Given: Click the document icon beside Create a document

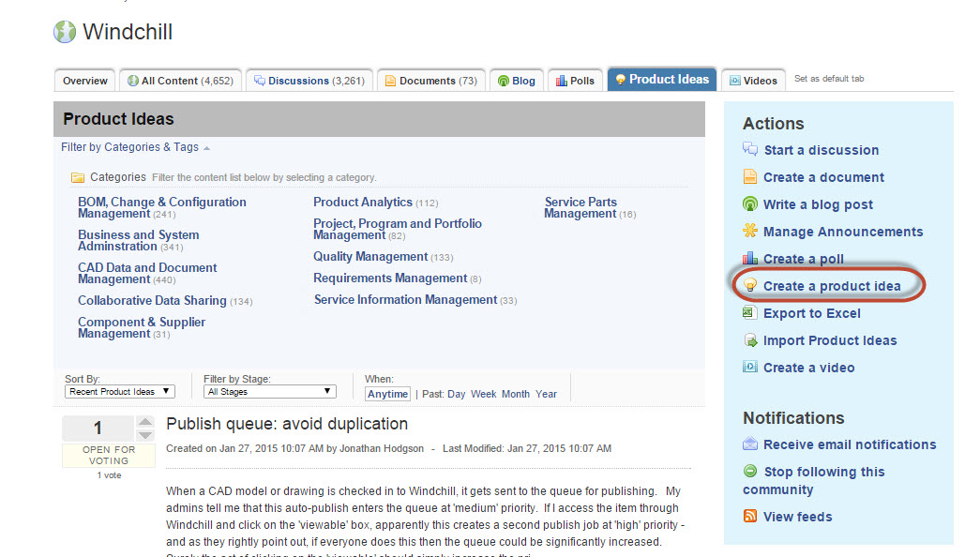Looking at the screenshot, I should [x=750, y=176].
